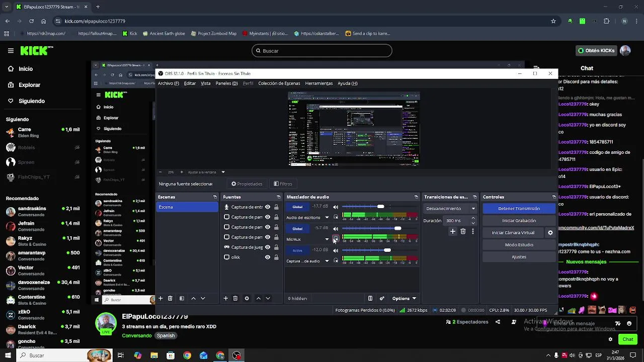Move source up in Fuentes toolbar
The height and width of the screenshot is (362, 644).
click(x=259, y=298)
